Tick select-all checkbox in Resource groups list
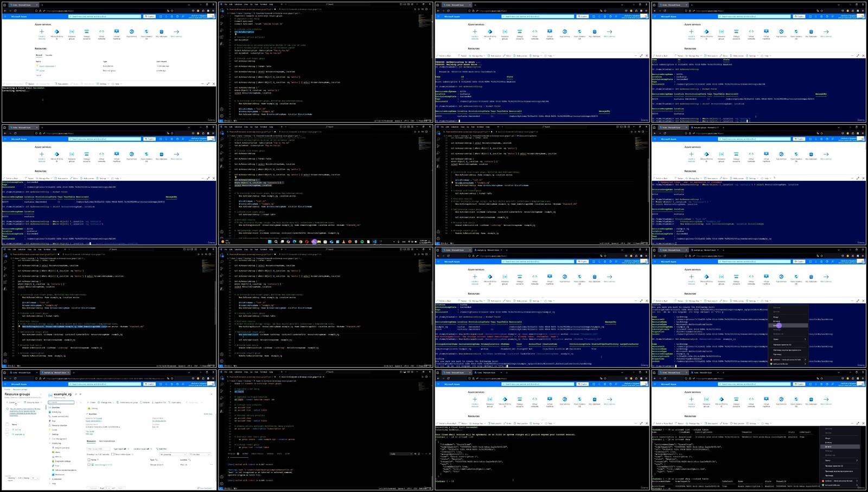 (7, 424)
